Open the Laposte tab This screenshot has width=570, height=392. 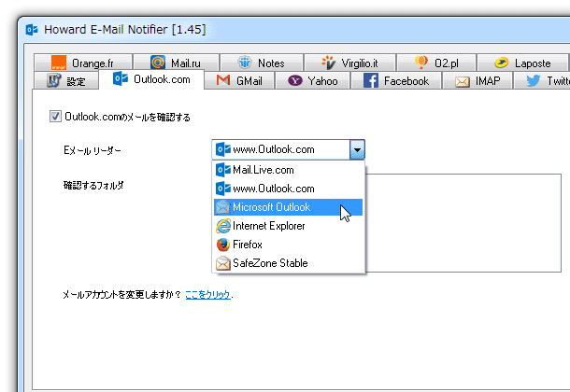pos(522,63)
